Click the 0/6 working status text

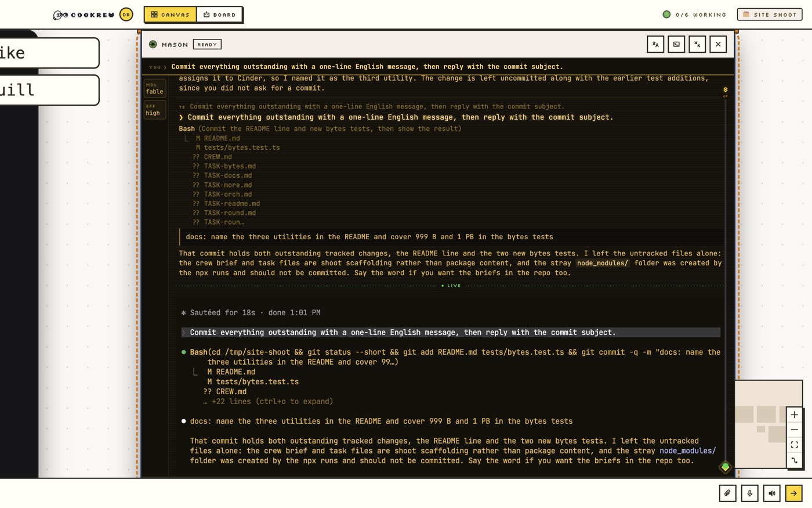pos(701,15)
